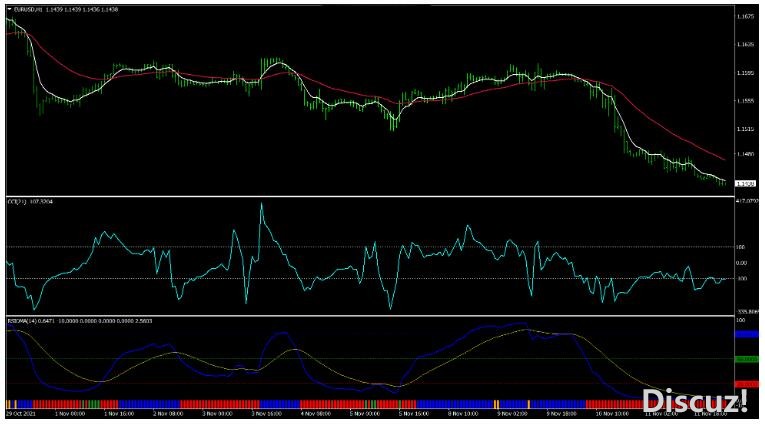Click the current price tag on price scale
This screenshot has width=765, height=425.
point(745,184)
